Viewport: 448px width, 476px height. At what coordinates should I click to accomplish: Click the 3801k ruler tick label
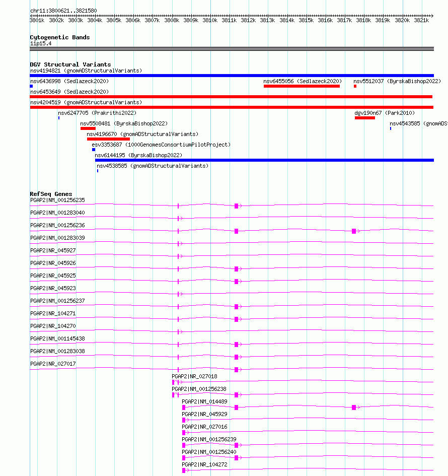37,20
